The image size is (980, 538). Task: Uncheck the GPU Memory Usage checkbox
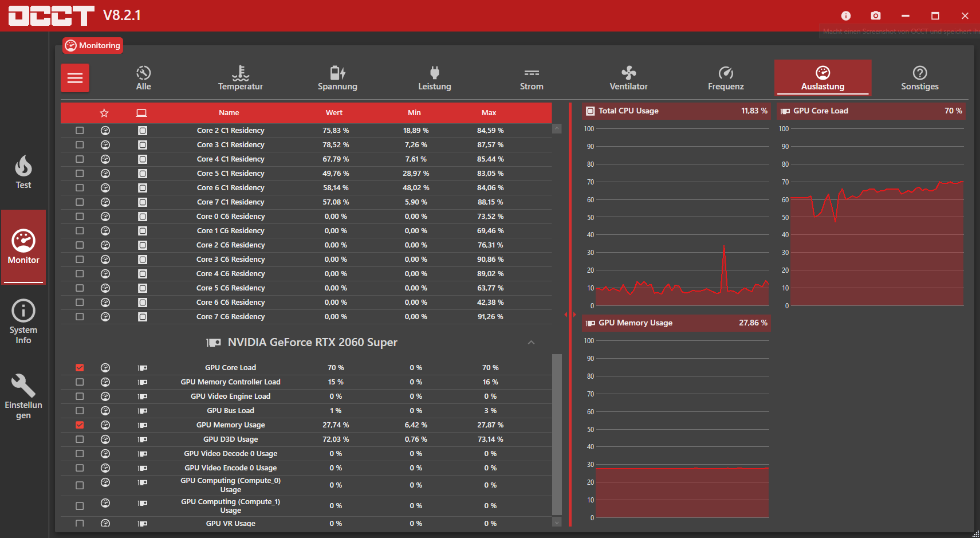80,425
